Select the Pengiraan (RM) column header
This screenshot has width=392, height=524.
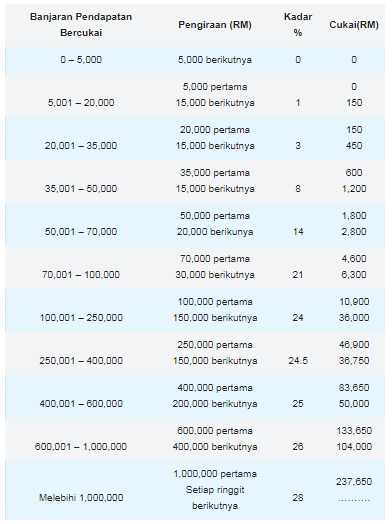click(x=215, y=25)
